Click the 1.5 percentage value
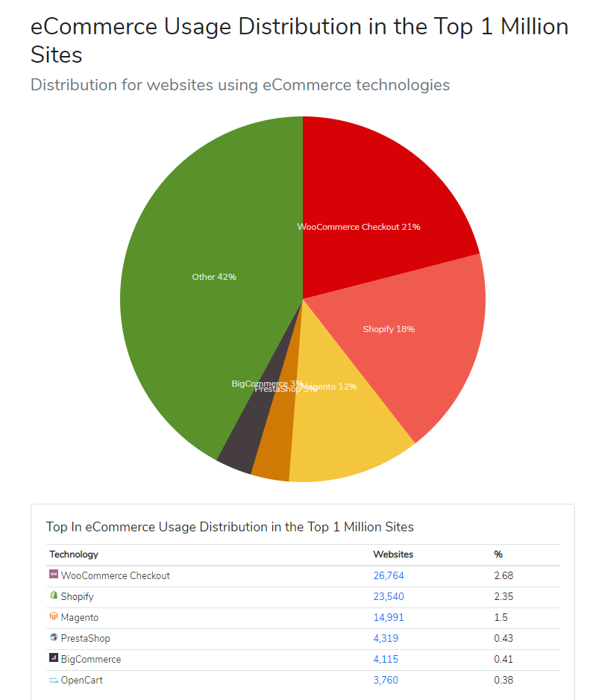Viewport: 590px width, 700px height. pos(500,617)
